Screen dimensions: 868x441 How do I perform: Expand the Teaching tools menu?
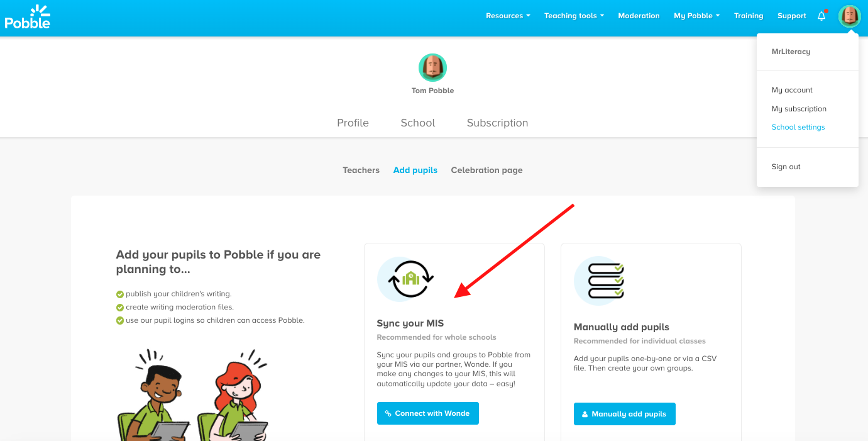coord(573,16)
